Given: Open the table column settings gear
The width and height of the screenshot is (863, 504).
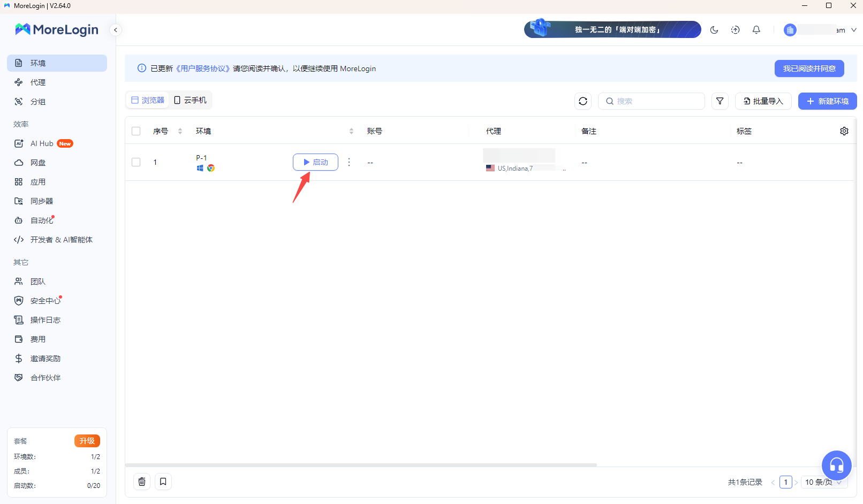Looking at the screenshot, I should click(844, 131).
